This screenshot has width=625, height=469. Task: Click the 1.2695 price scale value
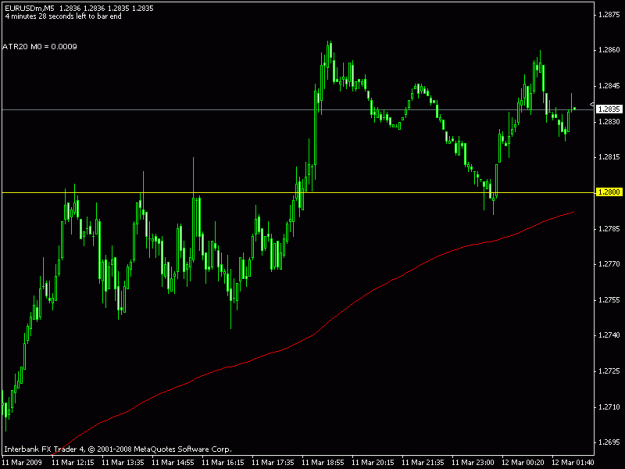point(609,442)
